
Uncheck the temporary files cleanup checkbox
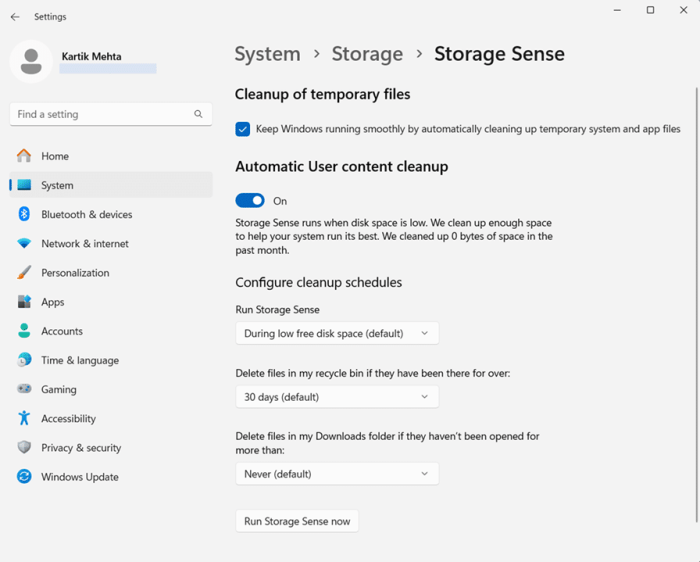[242, 129]
